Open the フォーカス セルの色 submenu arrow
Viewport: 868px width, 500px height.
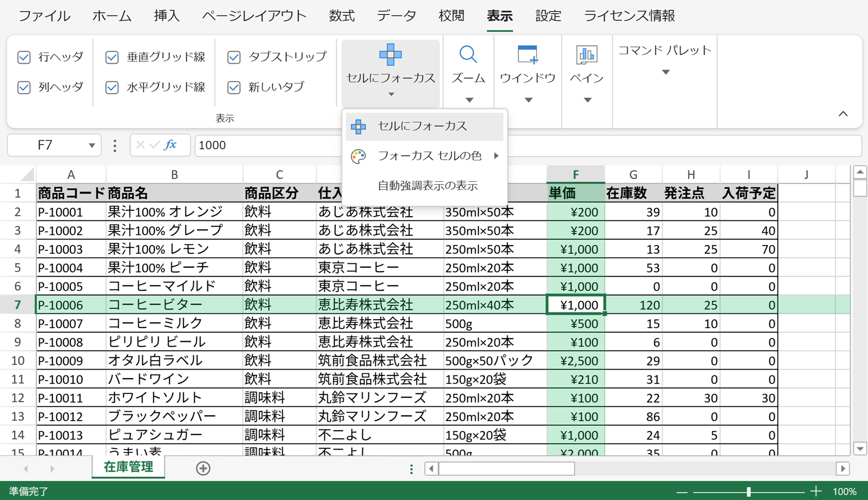click(496, 156)
